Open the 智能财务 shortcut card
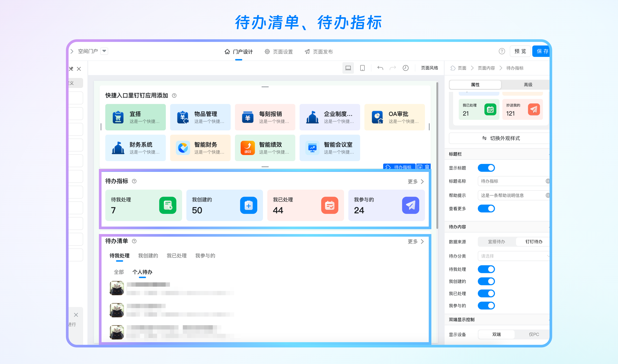The width and height of the screenshot is (618, 364). coord(200,148)
